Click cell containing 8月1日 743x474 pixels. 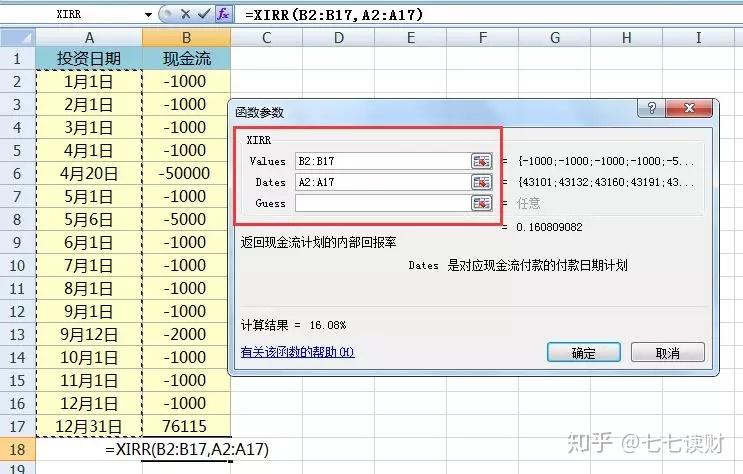click(x=89, y=289)
